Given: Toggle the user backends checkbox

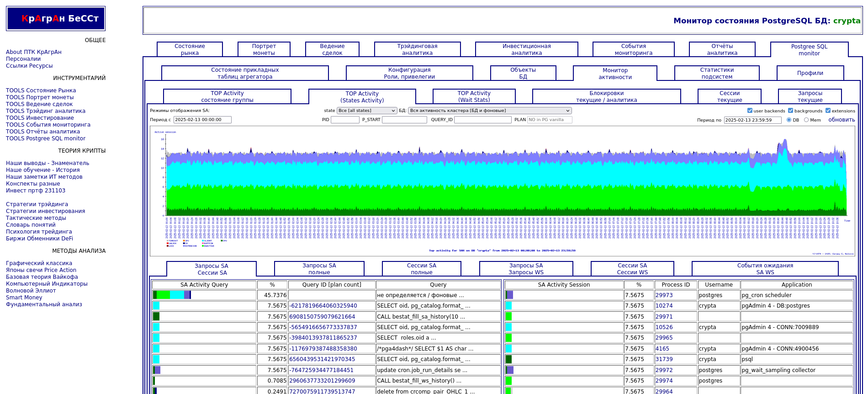Looking at the screenshot, I should click(x=750, y=111).
